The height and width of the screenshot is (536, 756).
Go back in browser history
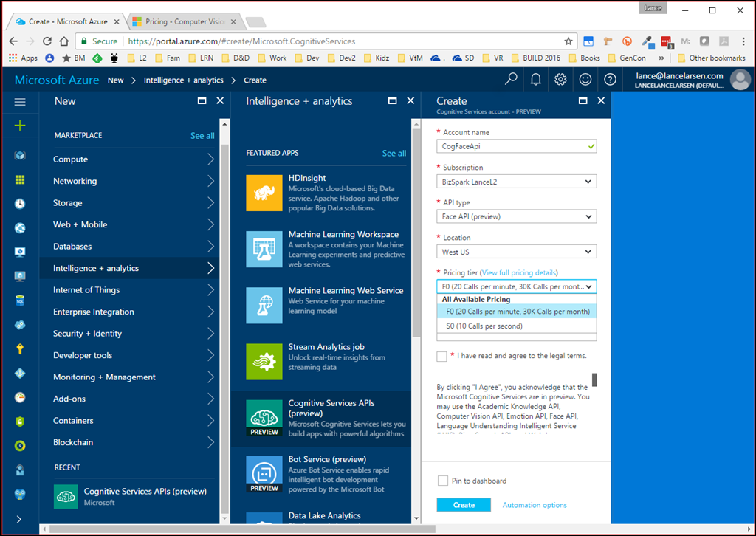13,41
